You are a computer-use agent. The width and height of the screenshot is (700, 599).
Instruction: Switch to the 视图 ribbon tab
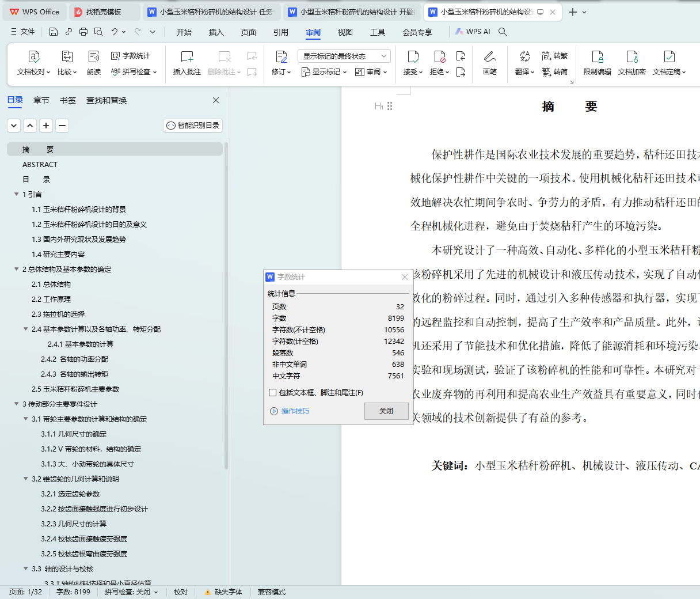[345, 32]
